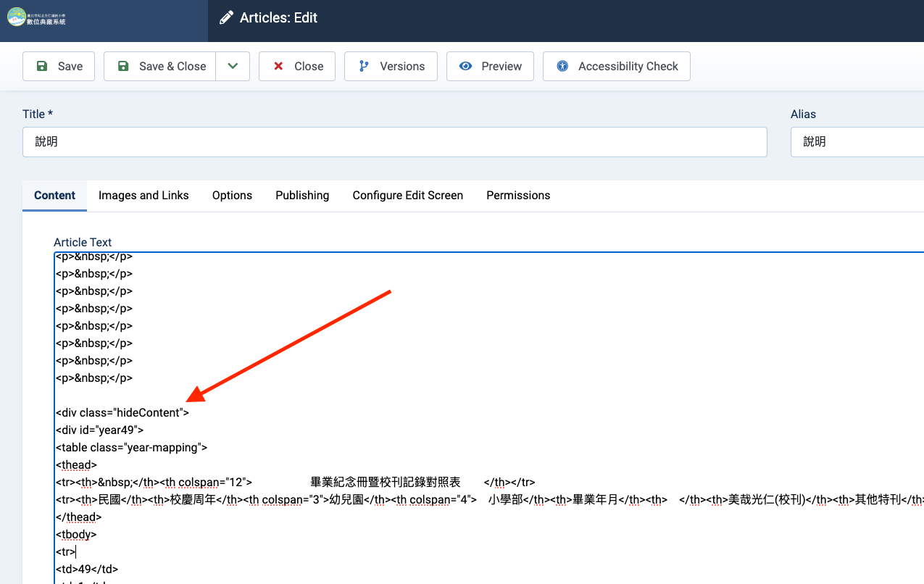
Task: Click the site logo in header
Action: coord(38,17)
